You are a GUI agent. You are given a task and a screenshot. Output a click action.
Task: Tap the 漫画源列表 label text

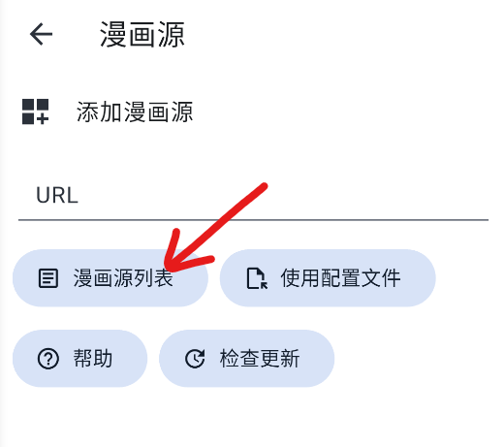pyautogui.click(x=123, y=278)
